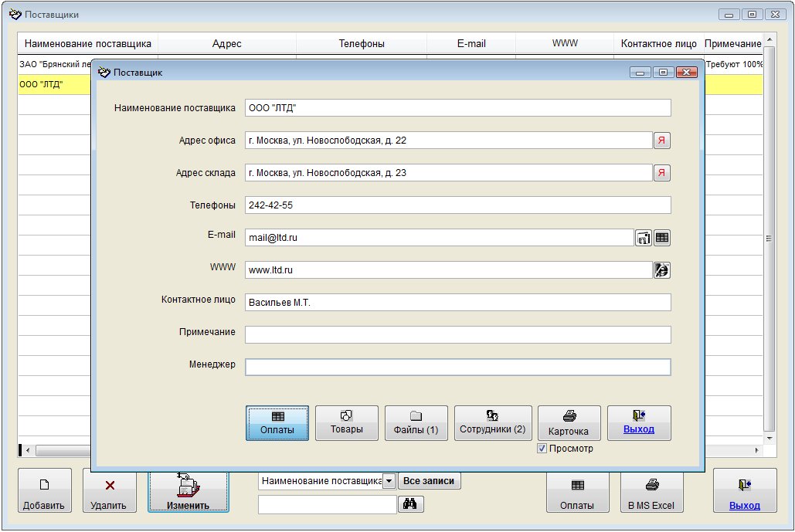
Task: Click the Адрес column header
Action: coord(226,44)
